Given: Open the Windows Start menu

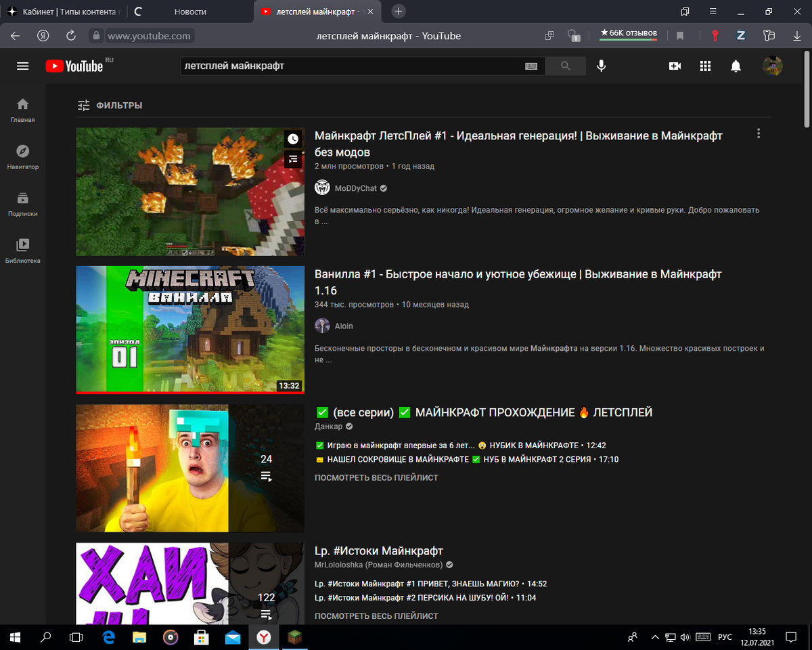Looking at the screenshot, I should tap(15, 637).
